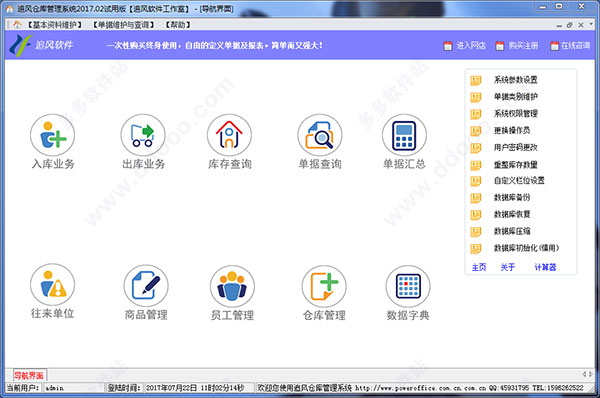The width and height of the screenshot is (600, 398).
Task: Select 数据库备份 text entry
Action: 512,197
